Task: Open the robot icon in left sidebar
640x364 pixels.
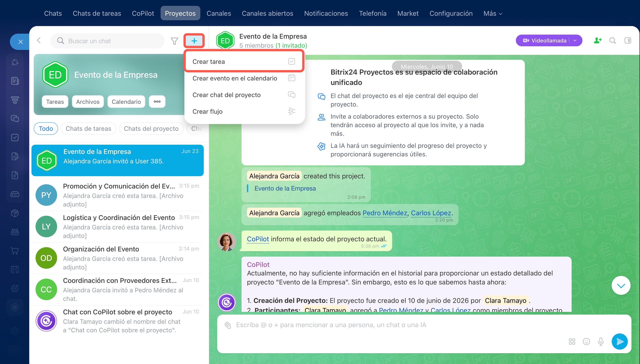Action: click(15, 232)
